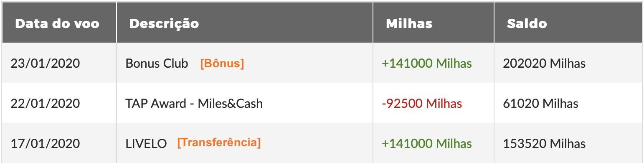Click the 202020 Milhas balance
644x163 pixels.
[544, 64]
